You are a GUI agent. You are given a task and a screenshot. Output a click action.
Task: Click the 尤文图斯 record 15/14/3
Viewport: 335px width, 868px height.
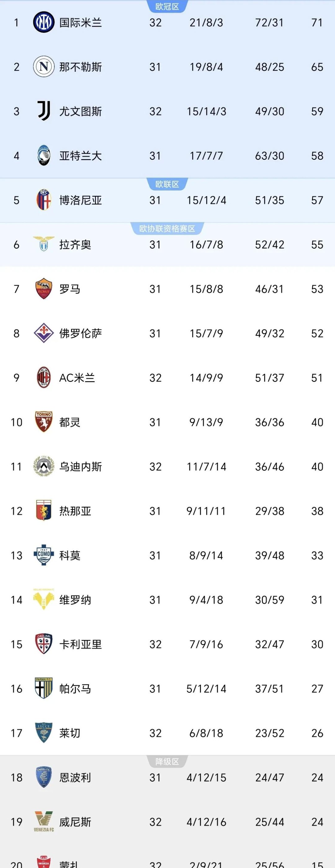pyautogui.click(x=206, y=111)
